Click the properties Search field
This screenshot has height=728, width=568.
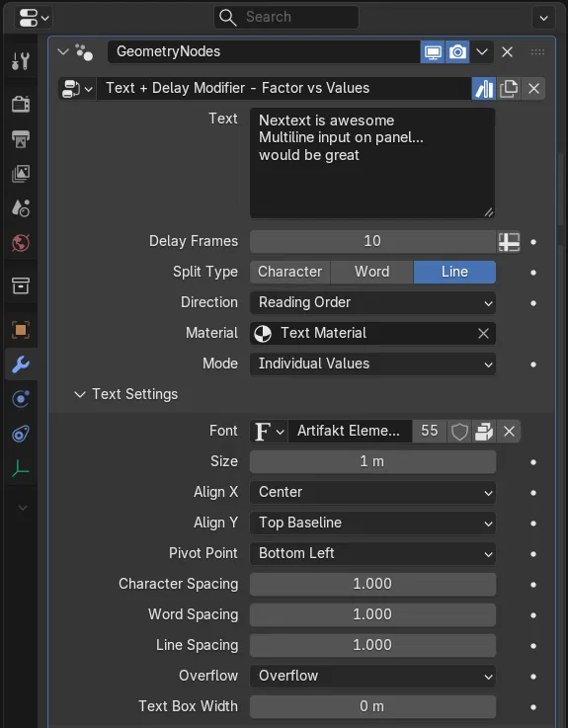click(286, 18)
